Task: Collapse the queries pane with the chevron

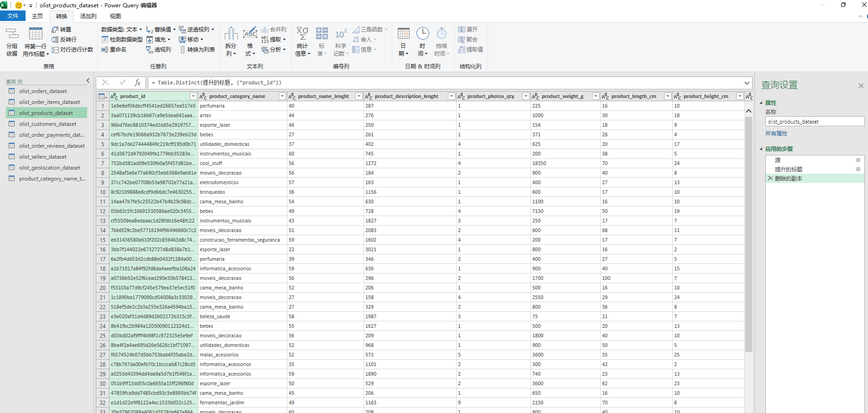Action: [88, 81]
